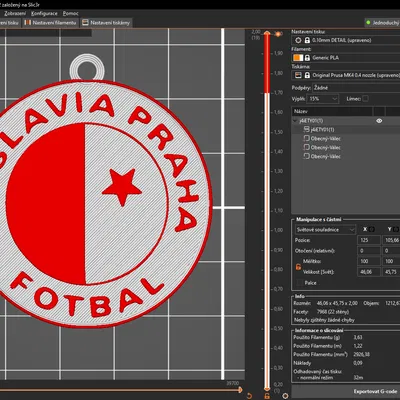The height and width of the screenshot is (400, 400).
Task: Click red star on model preview
Action: (122, 186)
